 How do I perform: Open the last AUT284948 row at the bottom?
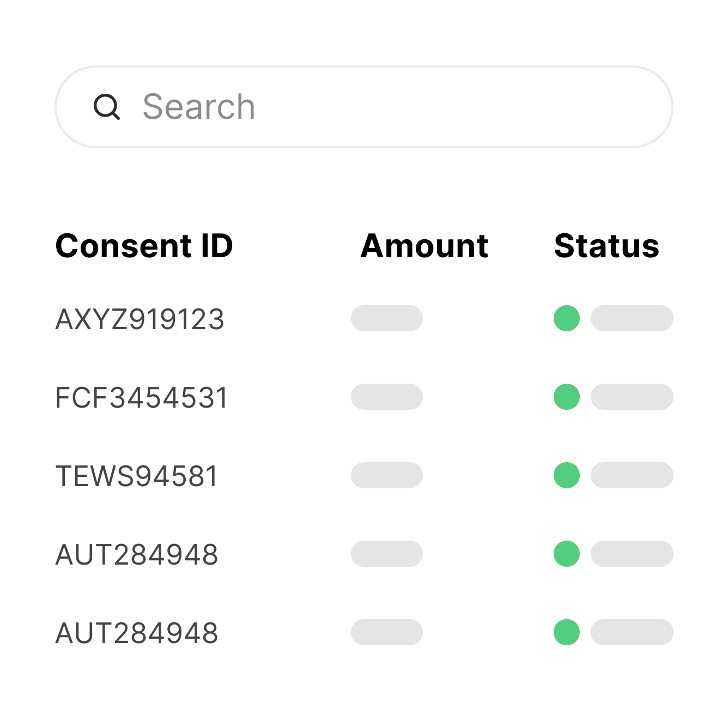point(137,633)
